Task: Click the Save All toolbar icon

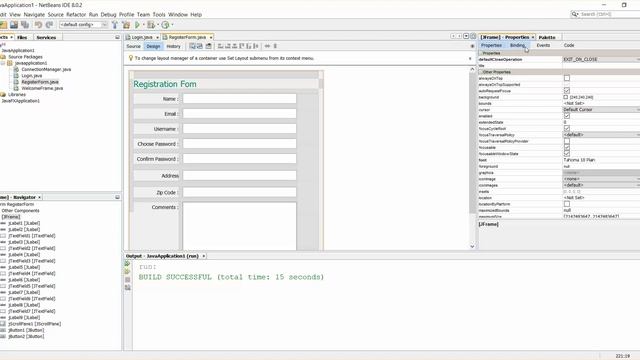Action: pos(25,25)
